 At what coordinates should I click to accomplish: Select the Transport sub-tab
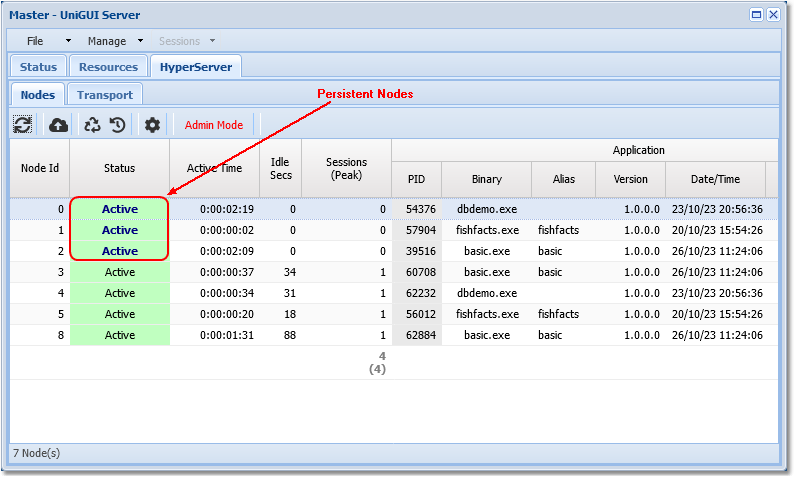pyautogui.click(x=105, y=95)
